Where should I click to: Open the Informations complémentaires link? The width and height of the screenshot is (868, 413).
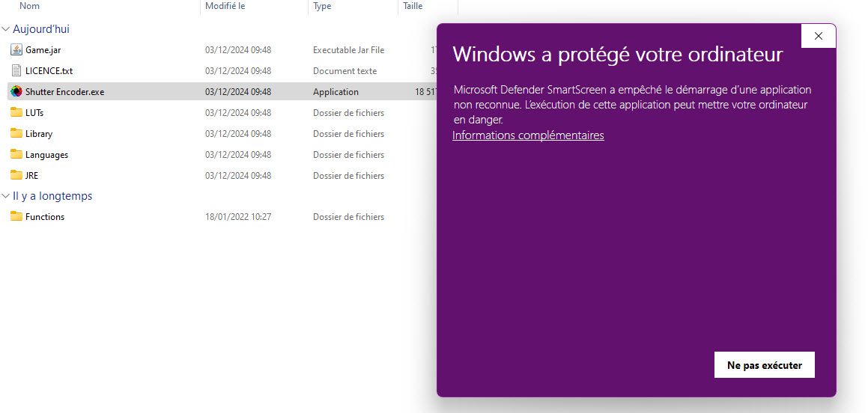(x=528, y=135)
